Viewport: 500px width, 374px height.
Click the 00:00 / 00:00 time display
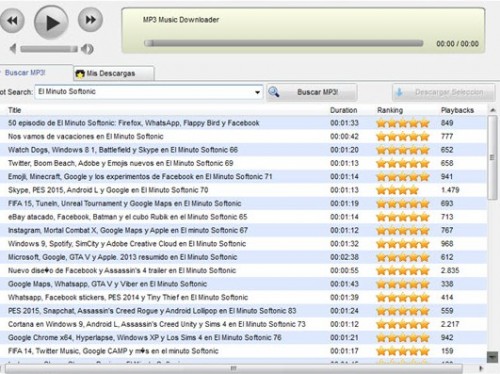click(457, 44)
